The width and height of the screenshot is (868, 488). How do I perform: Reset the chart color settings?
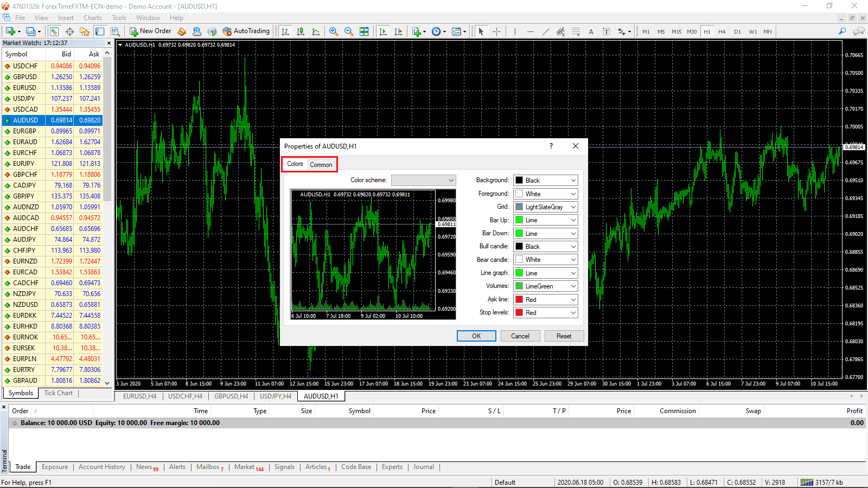point(564,336)
